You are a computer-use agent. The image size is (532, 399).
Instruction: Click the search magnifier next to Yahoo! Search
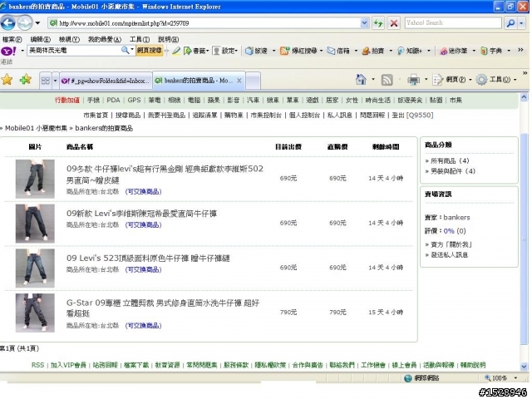click(510, 23)
